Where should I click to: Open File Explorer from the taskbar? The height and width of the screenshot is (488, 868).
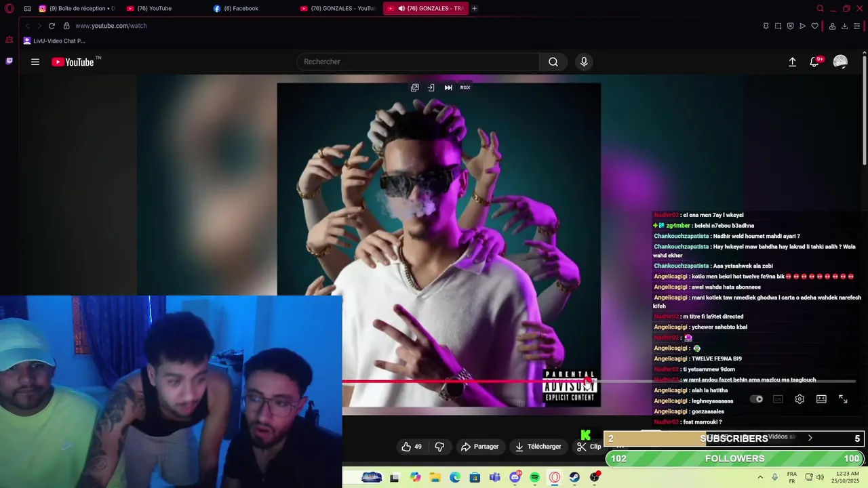tap(435, 477)
